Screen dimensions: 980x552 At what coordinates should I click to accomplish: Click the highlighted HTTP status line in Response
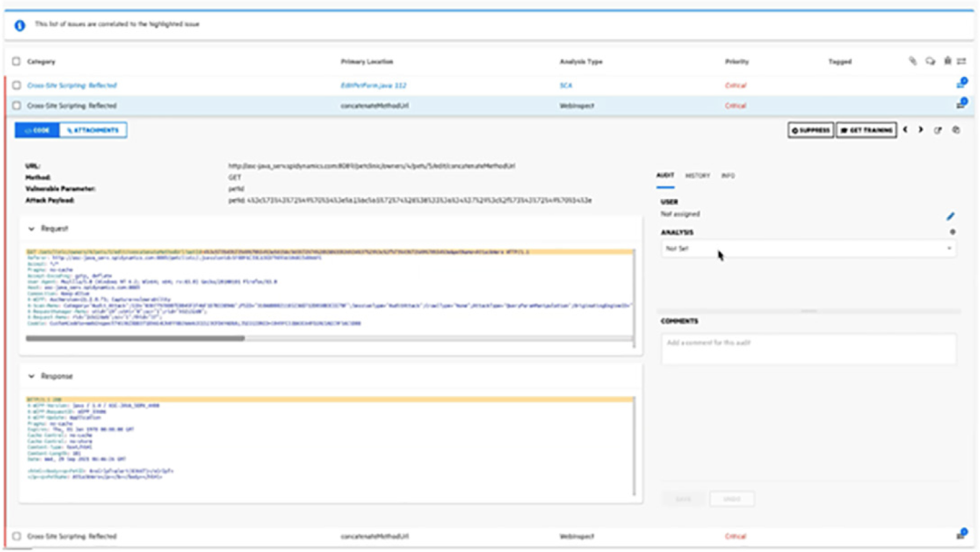point(329,399)
